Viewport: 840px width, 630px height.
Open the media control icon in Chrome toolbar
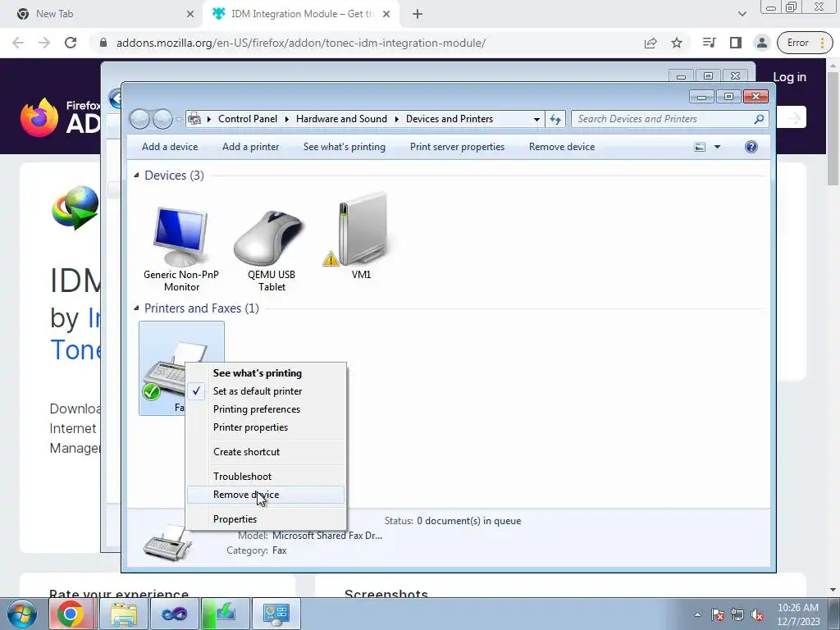point(710,43)
